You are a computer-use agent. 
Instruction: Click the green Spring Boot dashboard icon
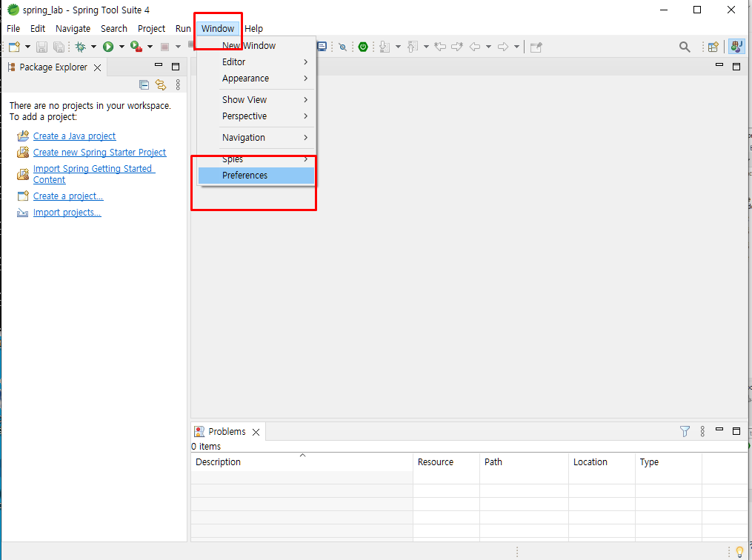pyautogui.click(x=363, y=47)
